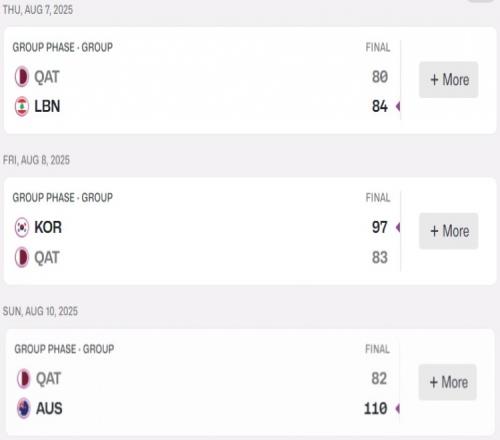Click FINAL status label of Aug 7 game
The height and width of the screenshot is (440, 500).
(378, 47)
